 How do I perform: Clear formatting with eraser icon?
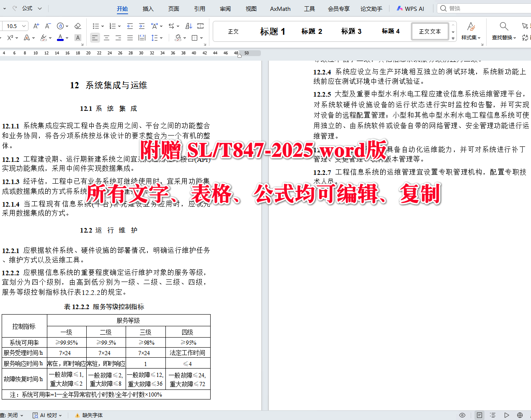coord(78,26)
